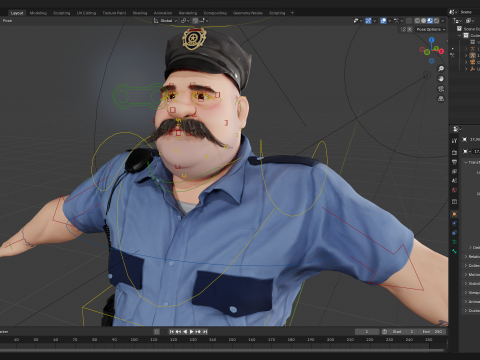Viewport: 480px width, 360px height.
Task: Open the View Layer properties tab
Action: (454, 171)
